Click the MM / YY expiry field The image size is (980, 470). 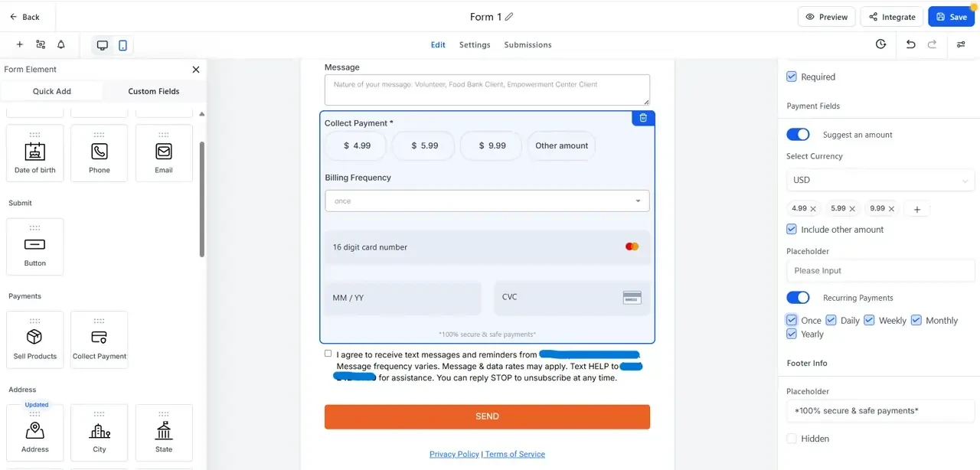pyautogui.click(x=403, y=298)
